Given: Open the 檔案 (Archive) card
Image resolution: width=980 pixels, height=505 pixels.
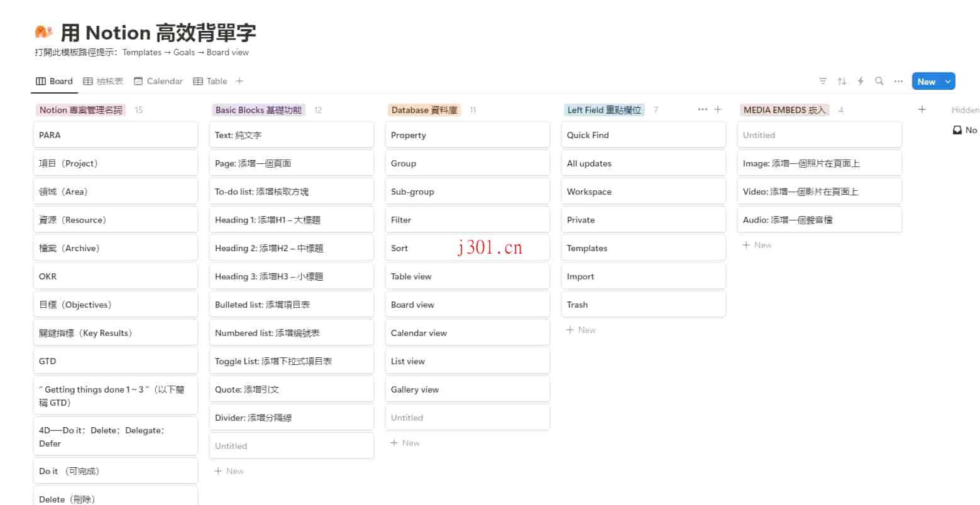Looking at the screenshot, I should pos(116,248).
